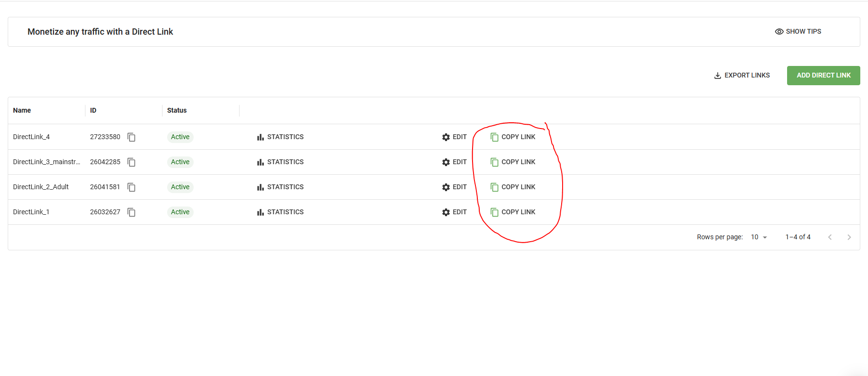868x376 pixels.
Task: Click the ID value 26041581
Action: tap(105, 187)
